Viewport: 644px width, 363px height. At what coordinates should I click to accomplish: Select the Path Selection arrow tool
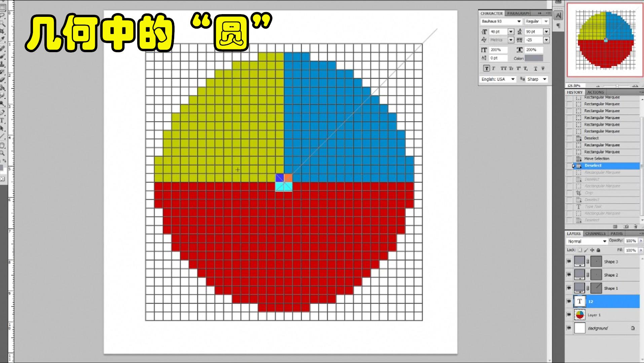click(3, 129)
